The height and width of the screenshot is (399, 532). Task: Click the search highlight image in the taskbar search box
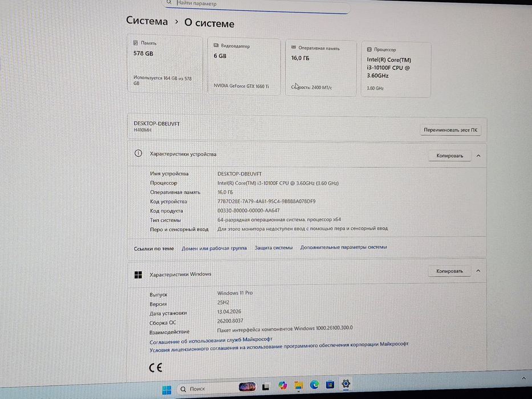[247, 387]
